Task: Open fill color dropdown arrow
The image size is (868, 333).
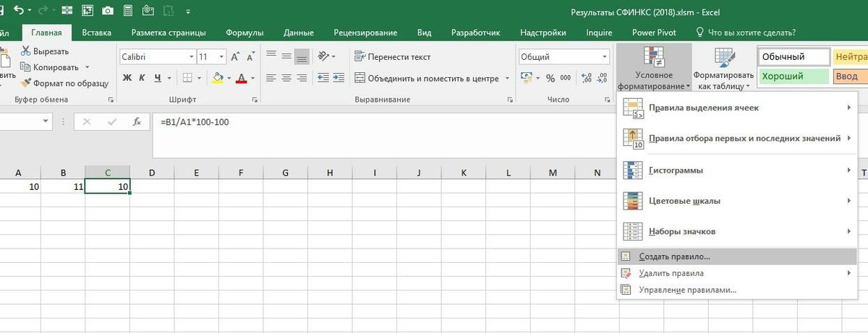Action: click(228, 78)
